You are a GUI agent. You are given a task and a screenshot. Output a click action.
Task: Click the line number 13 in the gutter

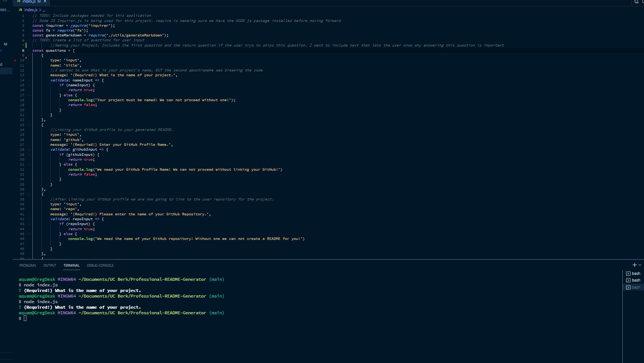(x=22, y=75)
